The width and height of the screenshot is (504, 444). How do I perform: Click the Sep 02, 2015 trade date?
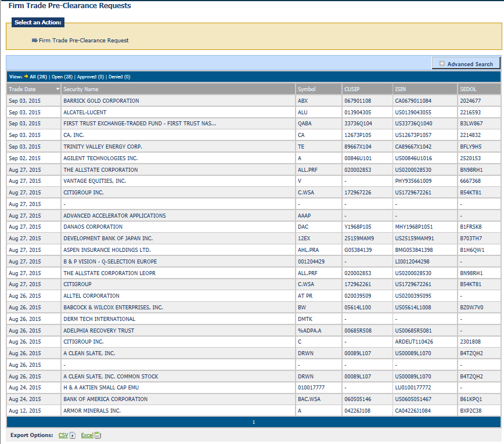pos(25,158)
